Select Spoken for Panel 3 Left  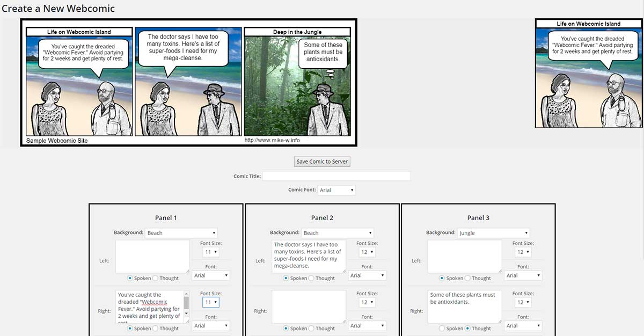coord(442,278)
